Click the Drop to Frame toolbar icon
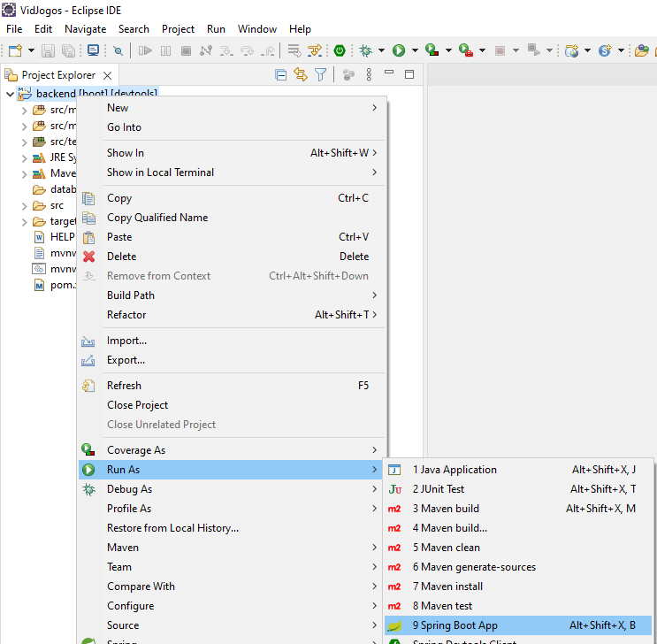 [x=294, y=50]
